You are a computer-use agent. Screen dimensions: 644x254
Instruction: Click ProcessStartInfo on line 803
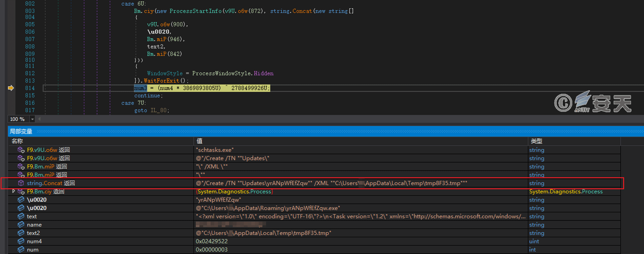click(196, 11)
